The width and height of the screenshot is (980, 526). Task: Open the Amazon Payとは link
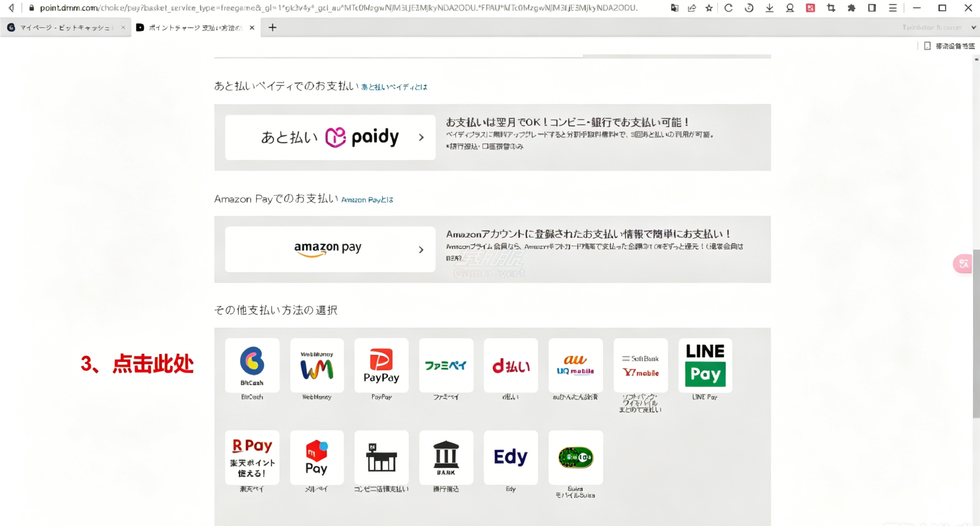(367, 200)
